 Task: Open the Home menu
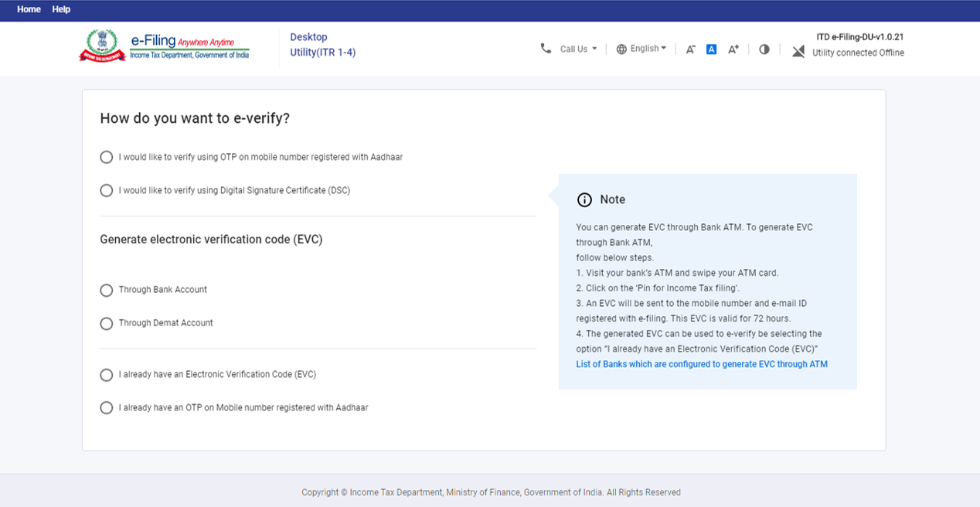(x=29, y=9)
